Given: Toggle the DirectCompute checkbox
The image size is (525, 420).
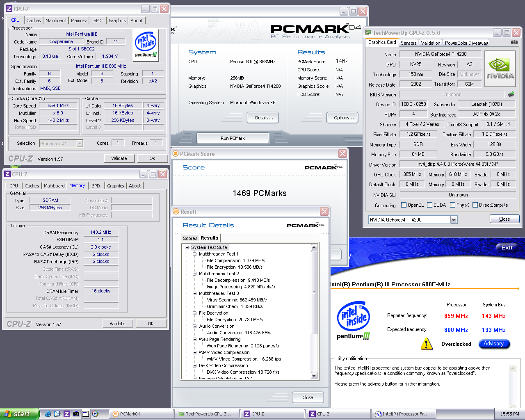Looking at the screenshot, I should (475, 205).
